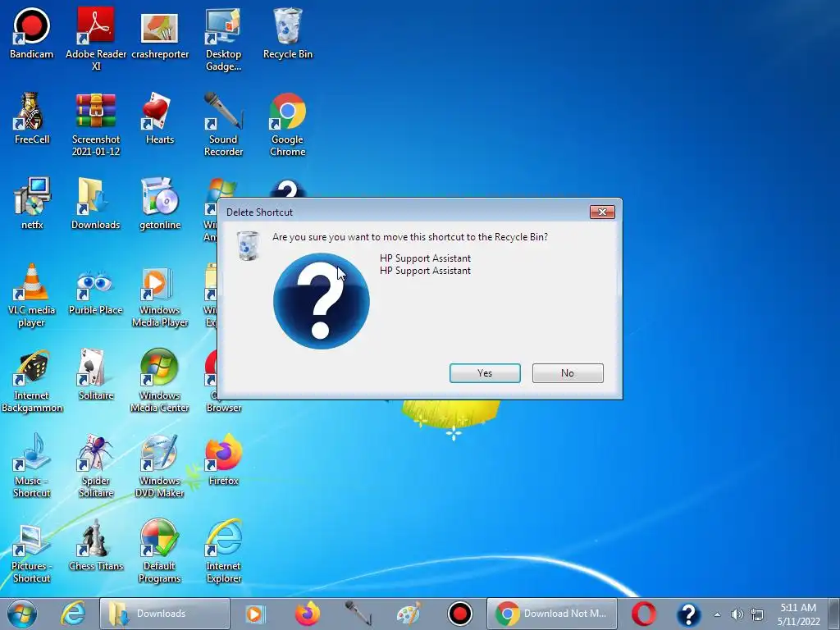Open the Windows Start menu
Image resolution: width=840 pixels, height=630 pixels.
pos(21,614)
